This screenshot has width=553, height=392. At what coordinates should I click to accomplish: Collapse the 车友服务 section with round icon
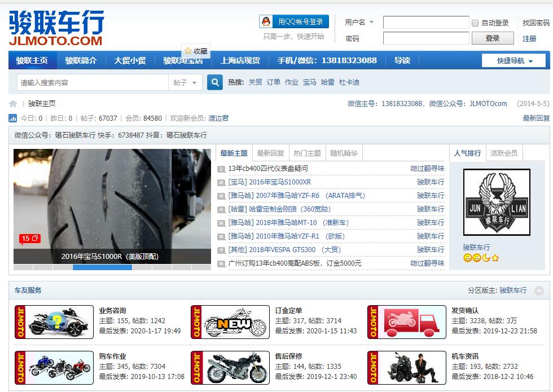point(539,290)
